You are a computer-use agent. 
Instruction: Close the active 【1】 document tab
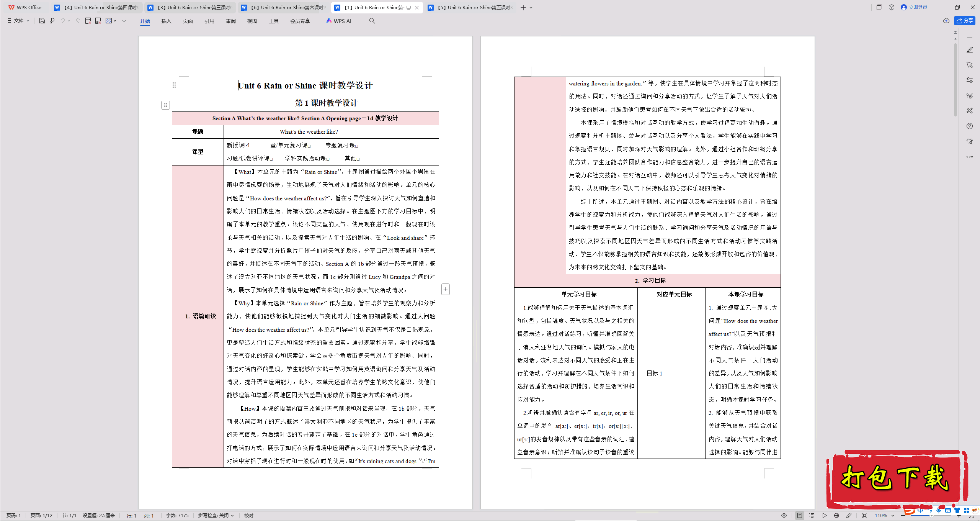417,8
